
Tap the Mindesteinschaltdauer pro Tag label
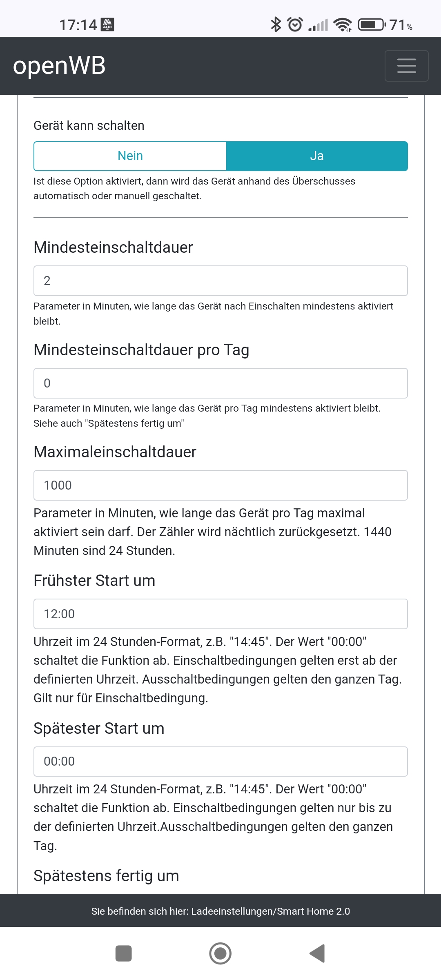point(141,350)
